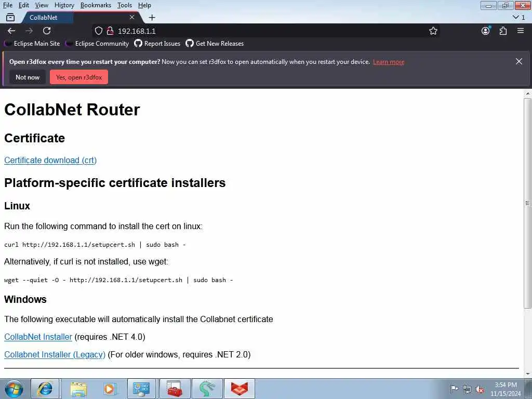Download the Collabnet Installer (Legacy) link

click(55, 354)
